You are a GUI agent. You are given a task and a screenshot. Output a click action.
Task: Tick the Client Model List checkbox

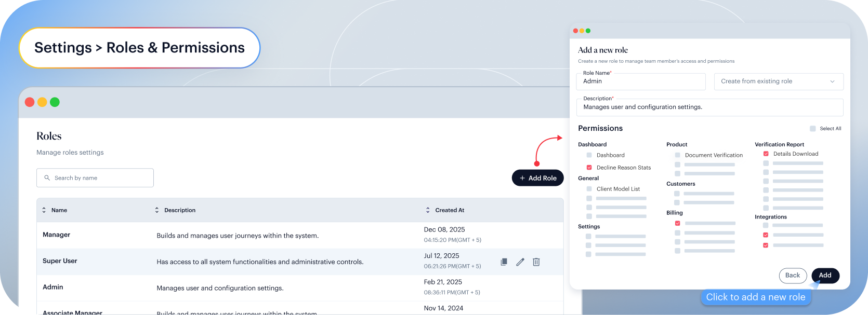[589, 189]
